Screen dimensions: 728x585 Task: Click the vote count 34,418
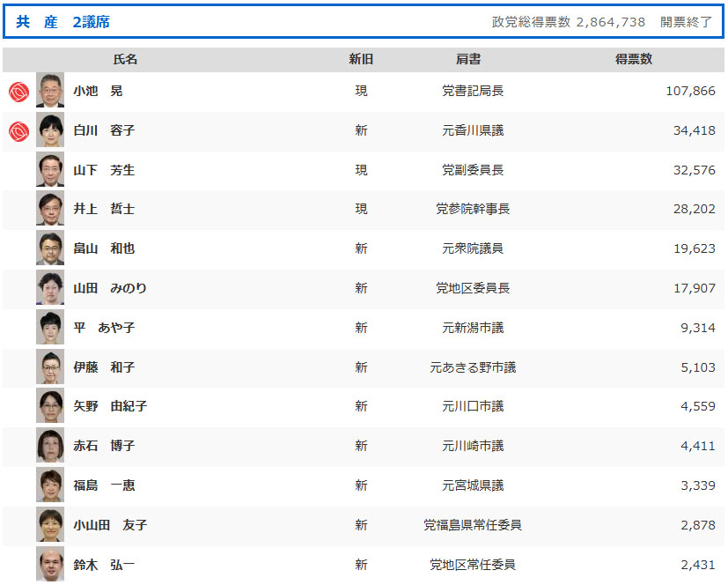click(694, 130)
